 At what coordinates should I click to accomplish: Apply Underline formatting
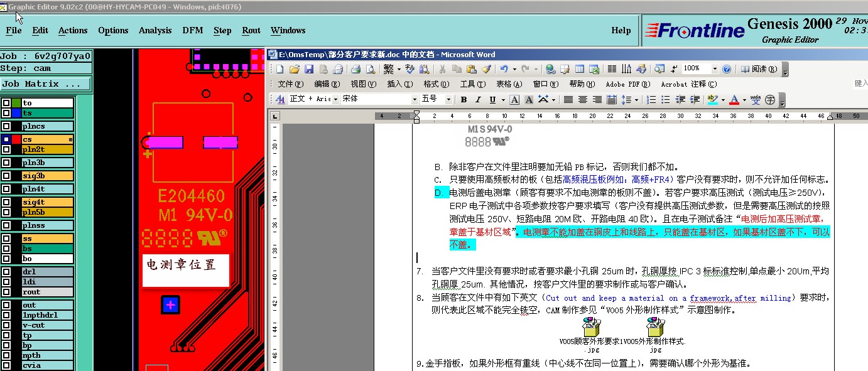tap(492, 99)
